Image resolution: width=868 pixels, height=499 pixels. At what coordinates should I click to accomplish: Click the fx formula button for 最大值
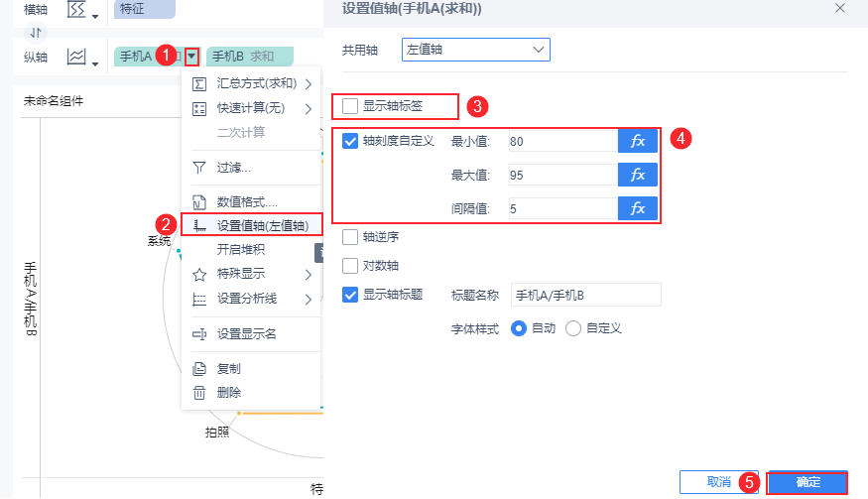point(637,175)
